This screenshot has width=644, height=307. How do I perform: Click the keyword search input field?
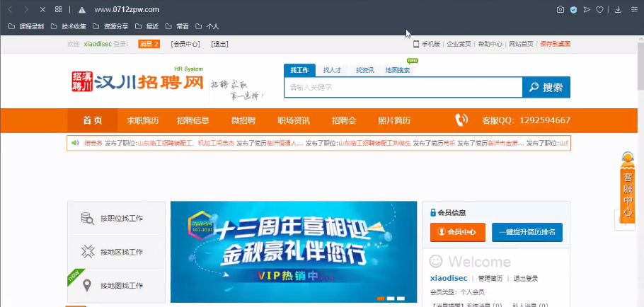click(x=403, y=87)
